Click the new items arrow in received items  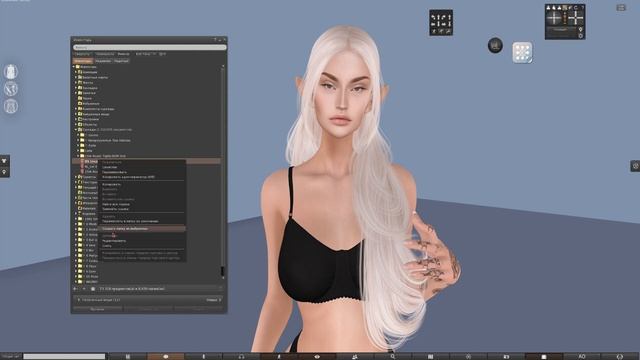tap(220, 300)
